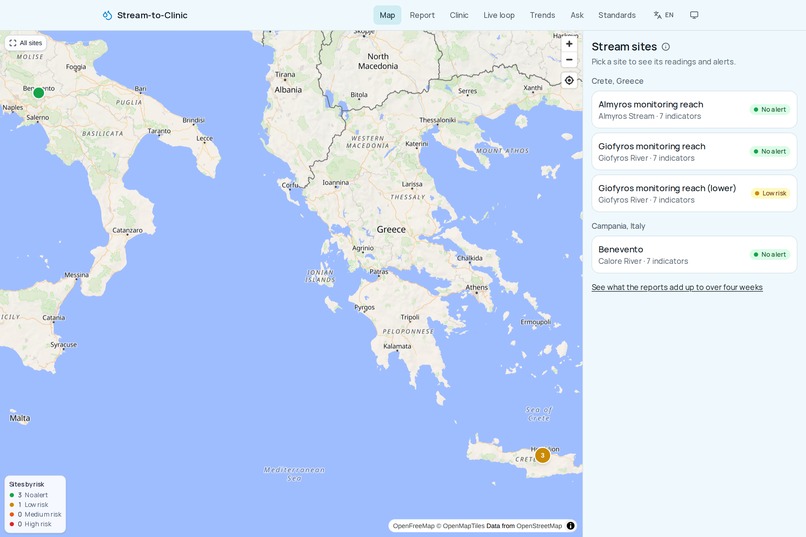Viewport: 806px width, 537px height.
Task: Click the 'Sites by risk' legend title
Action: point(27,484)
